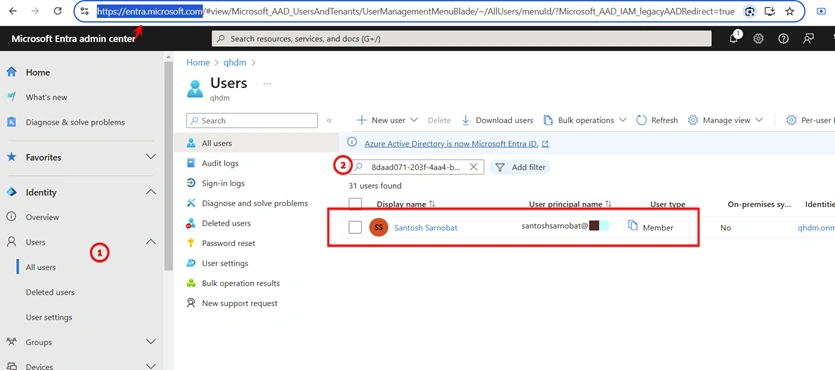Open notifications bell icon
This screenshot has height=370, width=835.
pos(734,38)
